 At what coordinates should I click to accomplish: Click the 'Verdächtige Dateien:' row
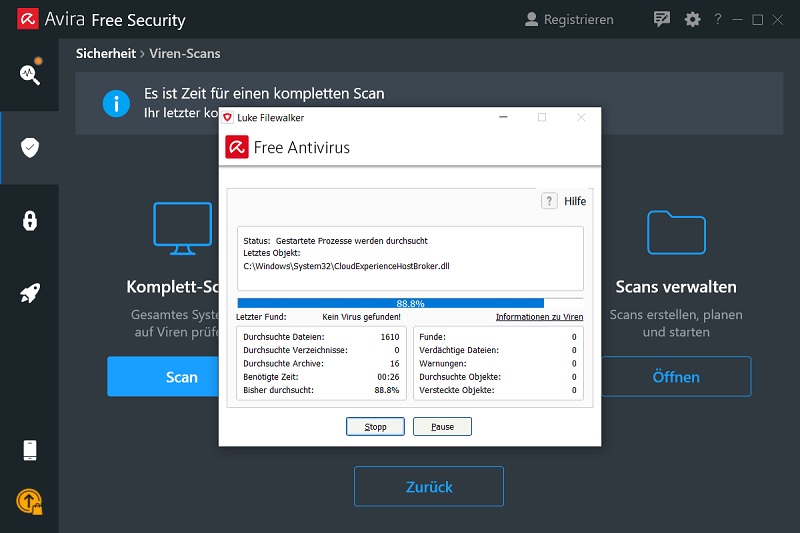[498, 350]
